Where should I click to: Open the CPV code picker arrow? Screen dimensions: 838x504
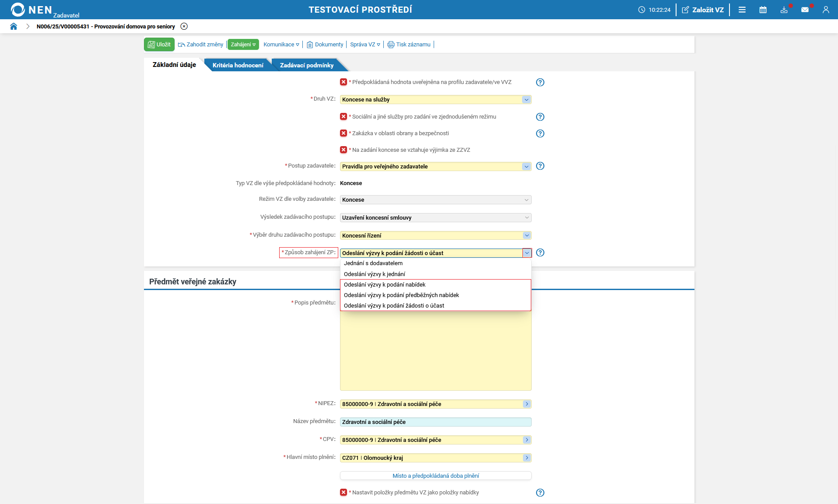pyautogui.click(x=527, y=440)
